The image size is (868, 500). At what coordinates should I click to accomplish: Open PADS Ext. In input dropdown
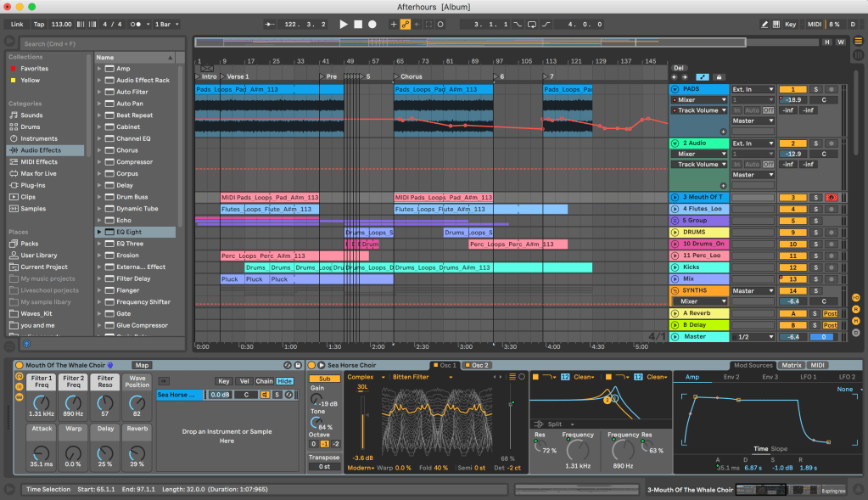click(753, 89)
